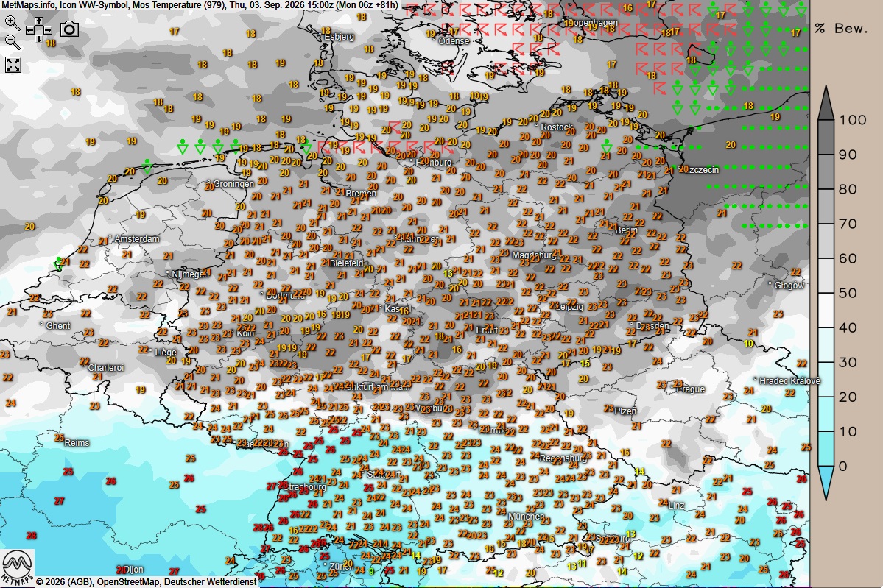Click the Leipzig city label

tap(569, 307)
